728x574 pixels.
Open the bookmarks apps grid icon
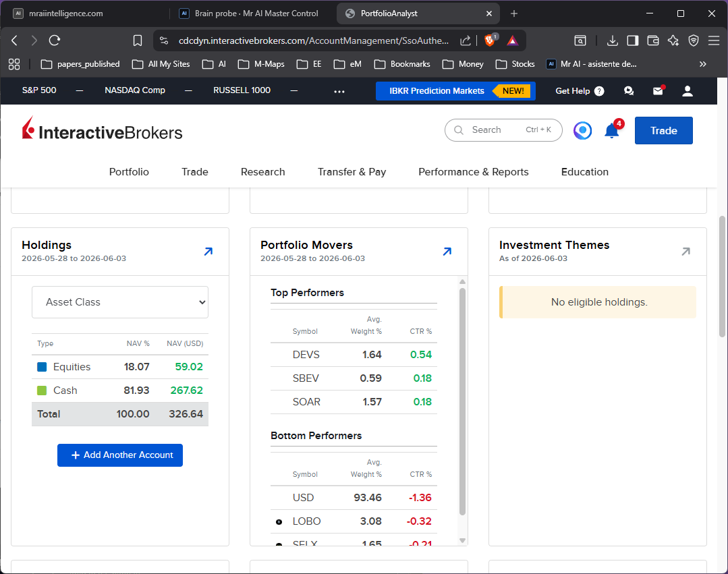coord(14,64)
